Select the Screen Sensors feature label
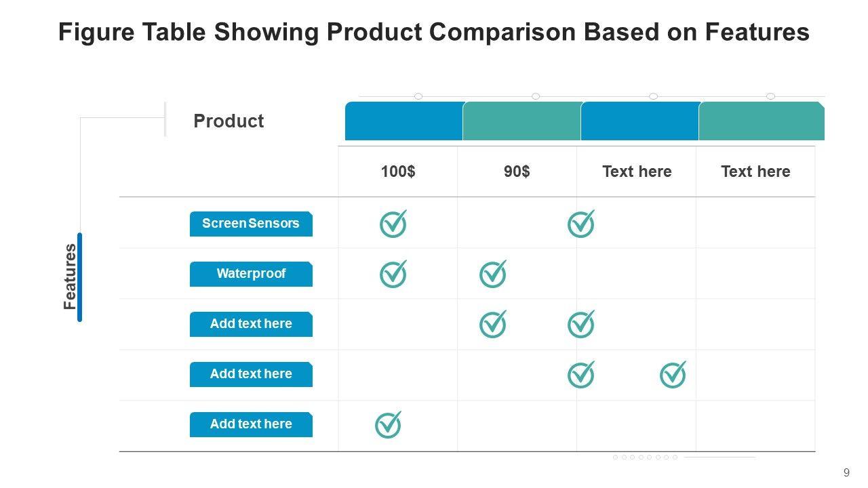 [251, 224]
